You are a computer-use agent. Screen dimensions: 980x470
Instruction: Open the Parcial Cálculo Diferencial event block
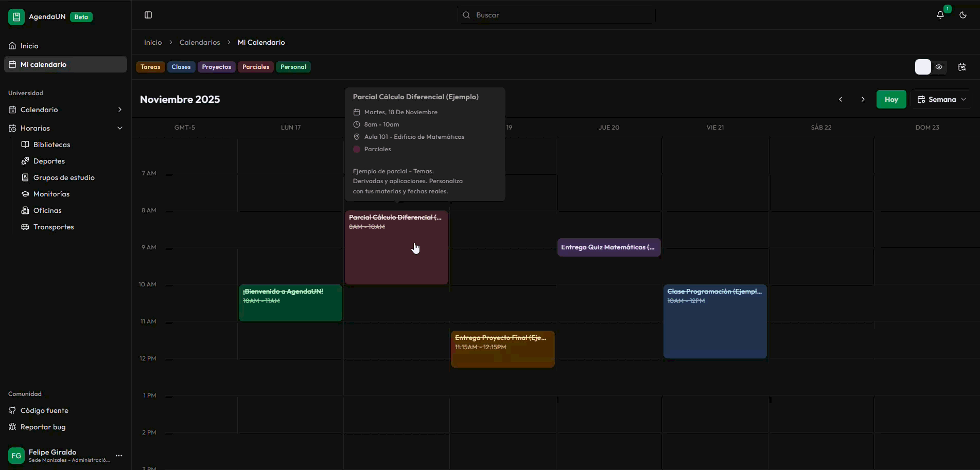(397, 247)
